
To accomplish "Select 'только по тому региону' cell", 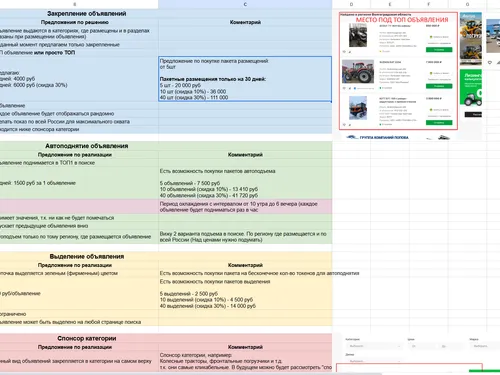I will (79, 237).
